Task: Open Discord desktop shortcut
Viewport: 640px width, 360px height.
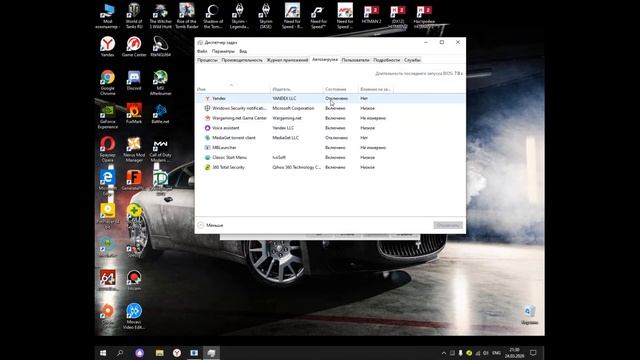Action: tap(134, 80)
